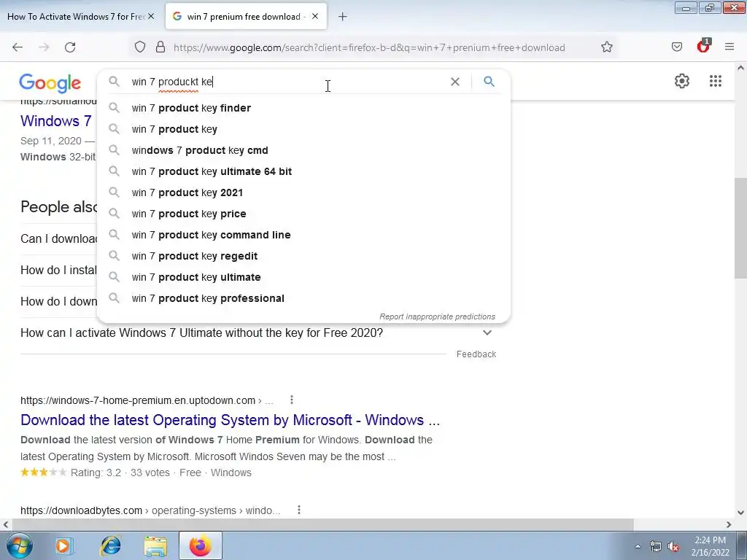Click the scrollbar down arrow

point(740,513)
